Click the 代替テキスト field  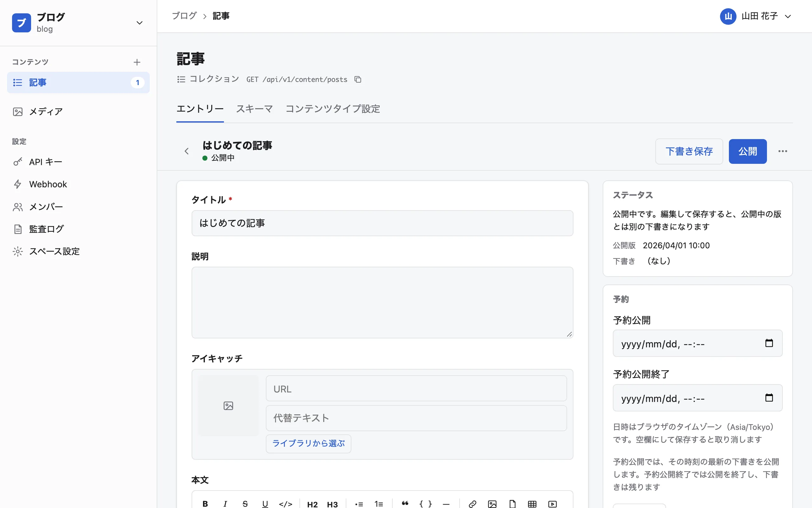(x=416, y=418)
